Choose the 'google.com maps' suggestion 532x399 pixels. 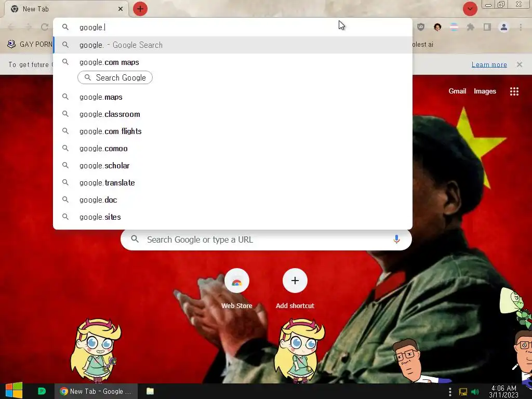[x=233, y=62]
